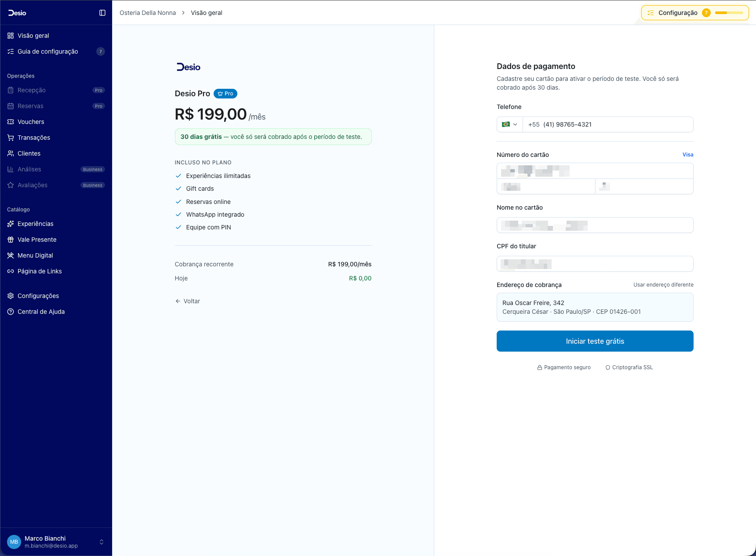The height and width of the screenshot is (556, 756).
Task: Click the Pro badge beside Reservas
Action: pos(98,106)
